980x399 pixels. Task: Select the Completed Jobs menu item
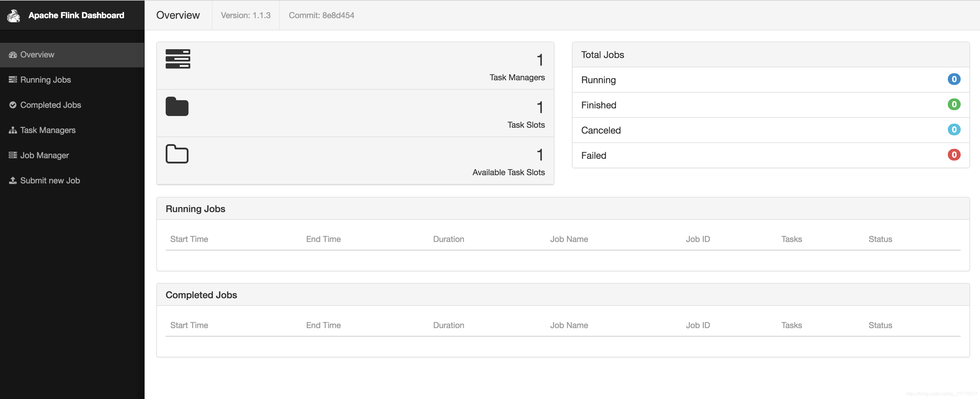pos(50,105)
